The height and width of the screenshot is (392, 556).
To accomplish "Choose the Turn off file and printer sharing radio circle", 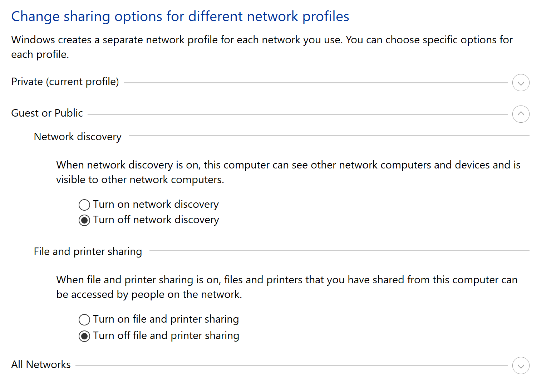I will tap(84, 336).
